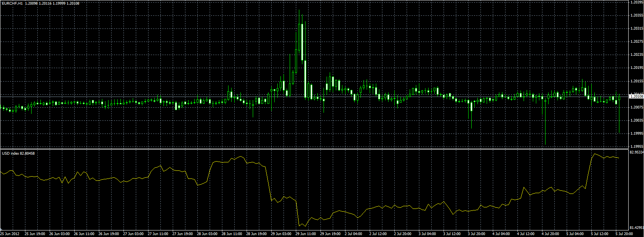Click the 1.20315 price scale label

click(x=637, y=28)
